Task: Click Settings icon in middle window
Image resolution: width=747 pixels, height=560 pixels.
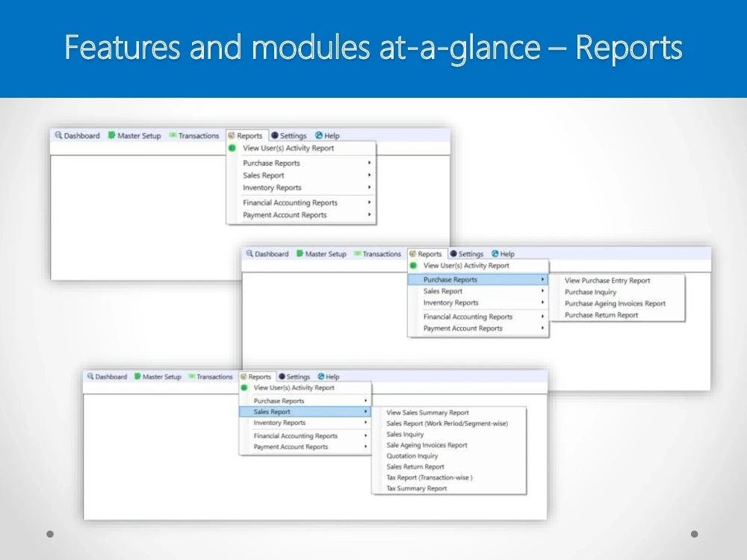Action: click(453, 254)
